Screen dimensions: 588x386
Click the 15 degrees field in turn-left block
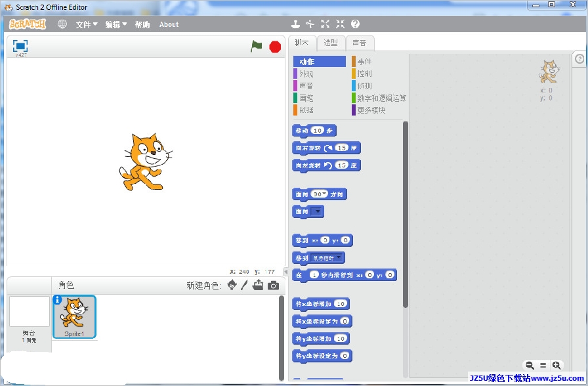coord(342,165)
